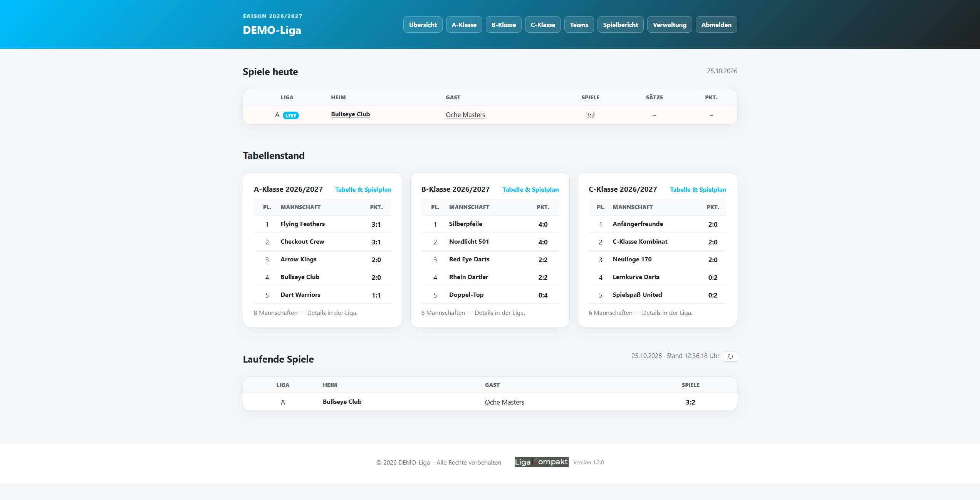
Task: Click '8 Mannschaften — Details in der Liga.' text
Action: tap(305, 313)
